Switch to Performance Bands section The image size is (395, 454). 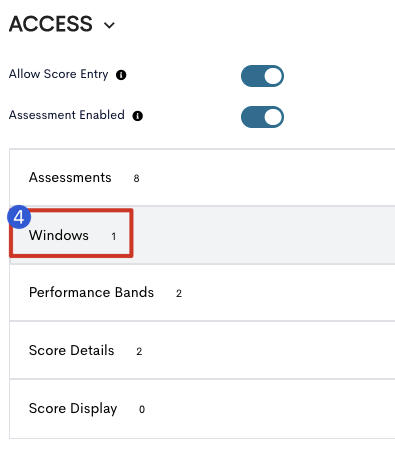click(202, 293)
